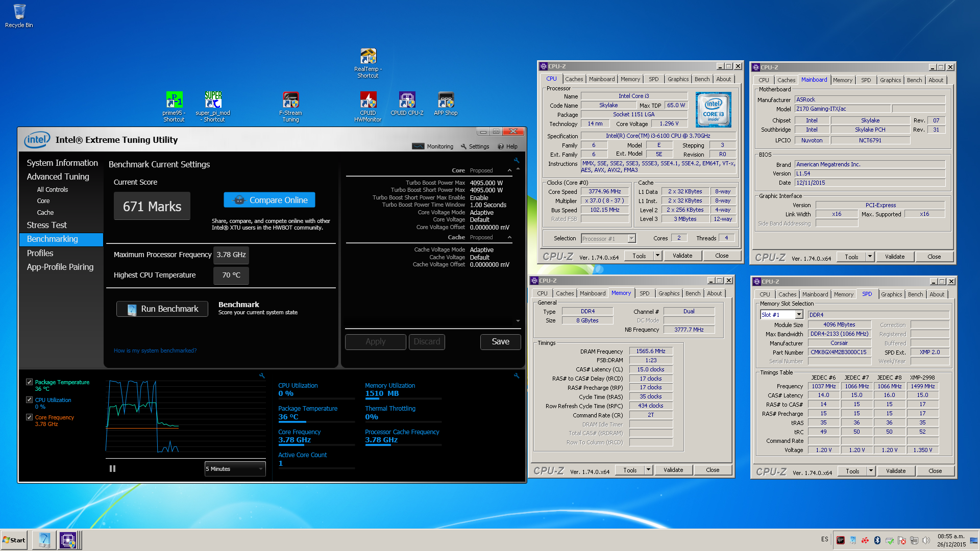
Task: Click the taskbar clock showing 08:55
Action: pos(951,540)
